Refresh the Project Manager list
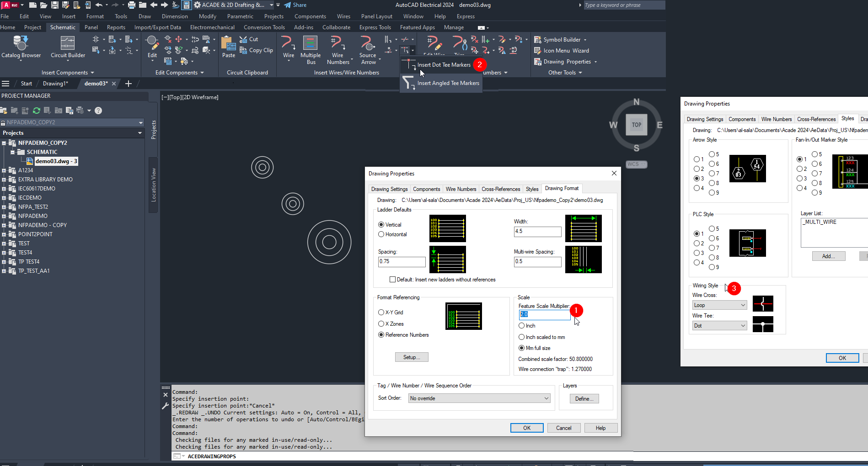 coord(36,110)
